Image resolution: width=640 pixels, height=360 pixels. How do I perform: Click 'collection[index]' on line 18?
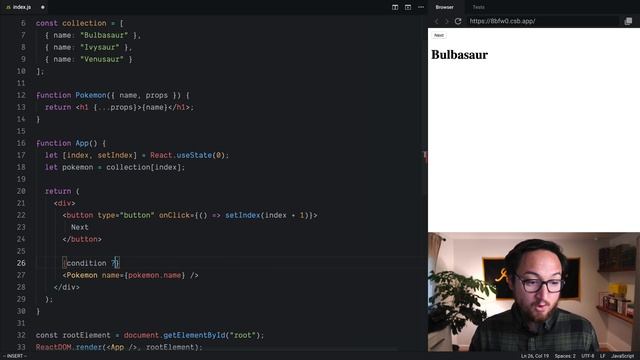143,167
